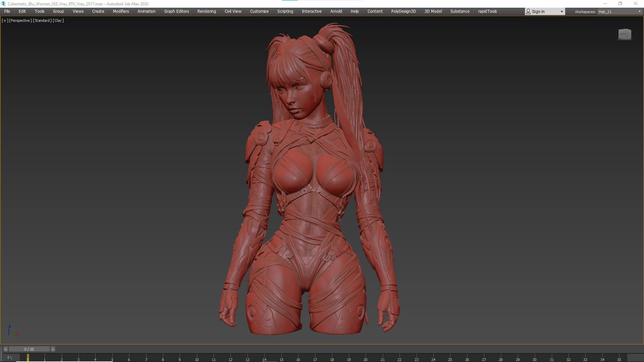Open the Content menu
This screenshot has height=362, width=644.
pos(375,11)
